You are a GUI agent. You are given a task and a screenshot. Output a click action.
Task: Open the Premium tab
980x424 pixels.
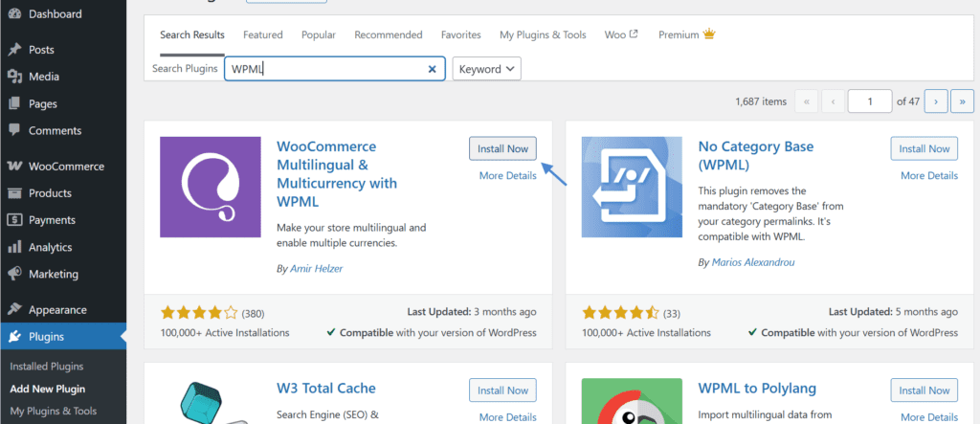[x=687, y=35]
